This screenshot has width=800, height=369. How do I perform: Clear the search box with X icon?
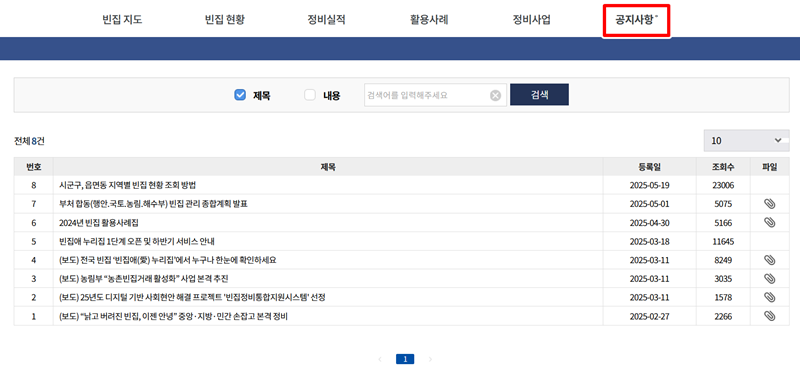coord(495,95)
